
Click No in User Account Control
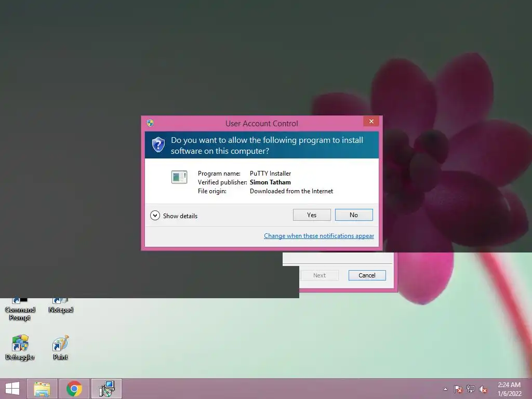pos(353,215)
